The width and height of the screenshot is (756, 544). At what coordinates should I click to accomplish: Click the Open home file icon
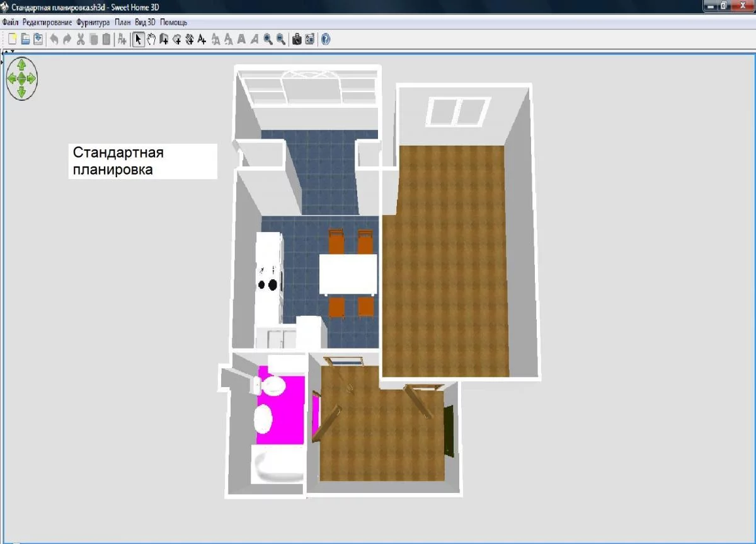point(26,39)
